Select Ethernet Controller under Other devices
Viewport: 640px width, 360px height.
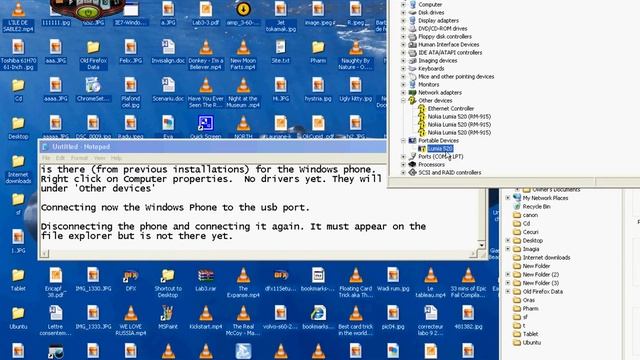click(451, 109)
